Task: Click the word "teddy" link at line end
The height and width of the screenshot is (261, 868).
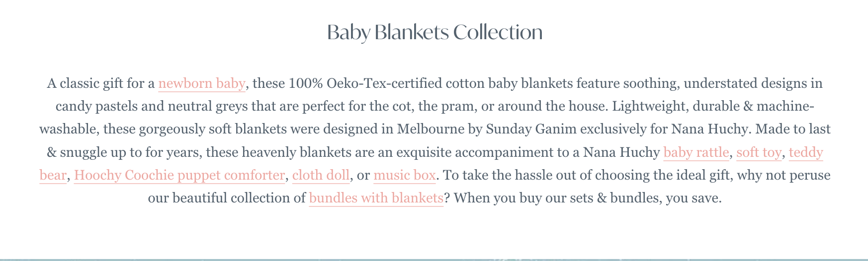Action: (806, 152)
